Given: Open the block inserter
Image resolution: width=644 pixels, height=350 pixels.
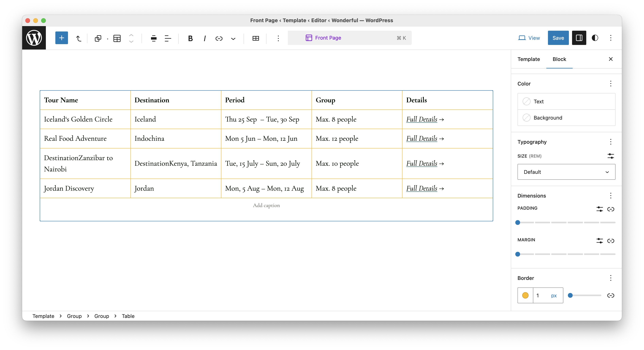Looking at the screenshot, I should (x=61, y=38).
